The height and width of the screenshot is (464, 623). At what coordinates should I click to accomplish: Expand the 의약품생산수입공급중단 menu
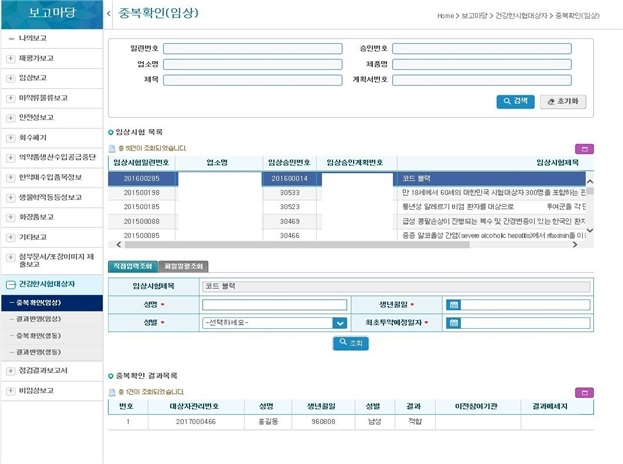click(11, 158)
